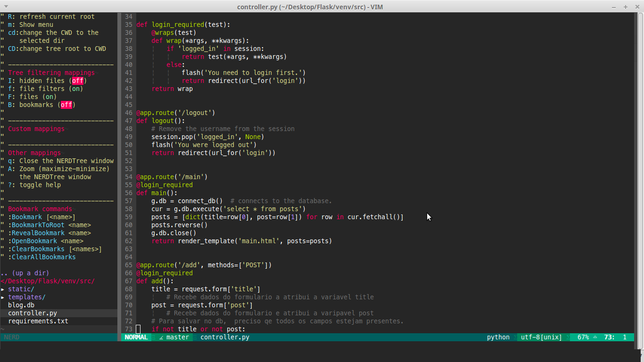Click 'def login_required(test):' on line 35
This screenshot has width=644, height=362.
coord(183,25)
